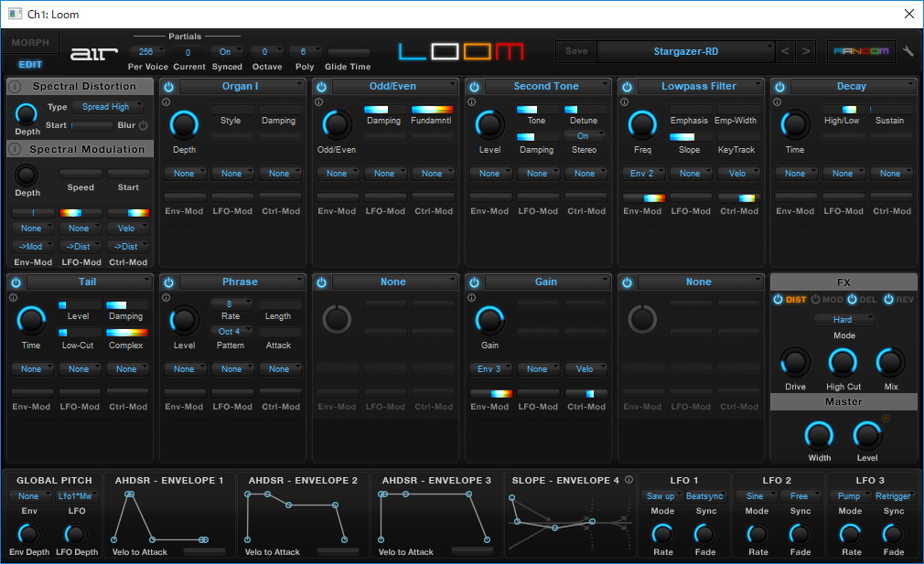Open the Hard distortion Mode dropdown
Image resolution: width=924 pixels, height=564 pixels.
click(x=843, y=320)
